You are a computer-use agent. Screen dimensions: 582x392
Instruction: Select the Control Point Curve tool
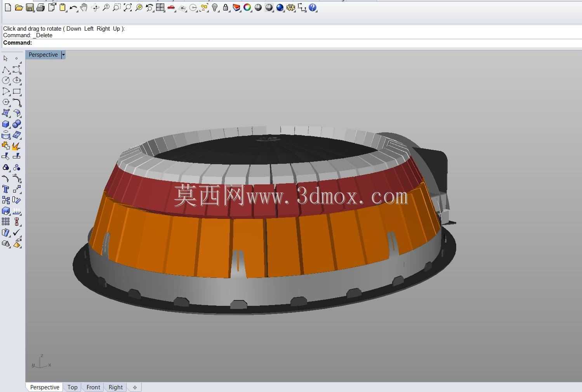click(17, 70)
